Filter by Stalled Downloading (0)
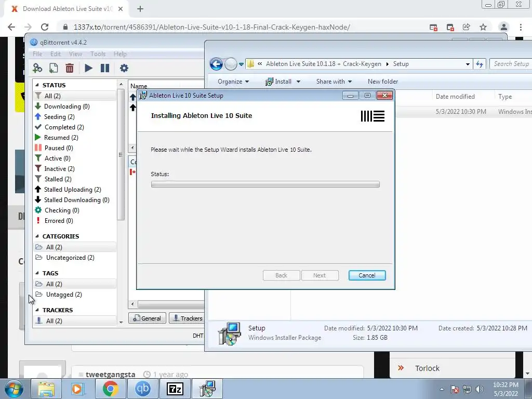The image size is (532, 399). pyautogui.click(x=77, y=200)
